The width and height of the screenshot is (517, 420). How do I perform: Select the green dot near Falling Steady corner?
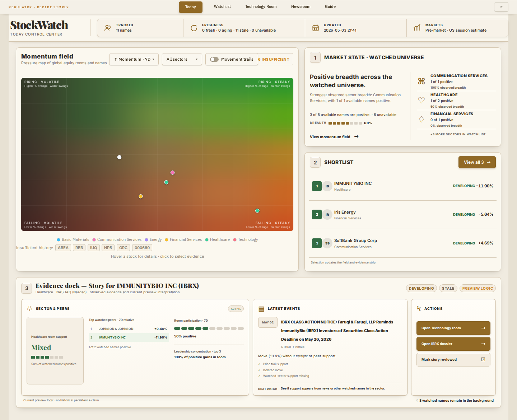[257, 211]
